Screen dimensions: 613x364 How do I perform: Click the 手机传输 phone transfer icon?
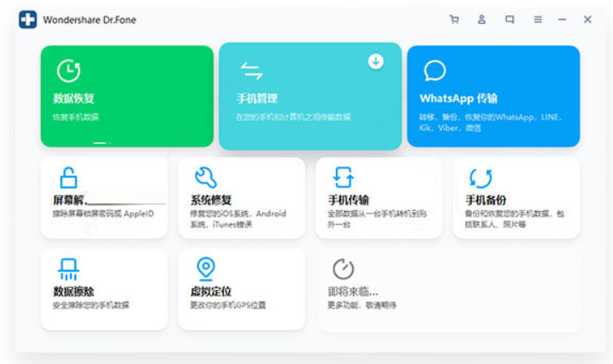pyautogui.click(x=343, y=177)
